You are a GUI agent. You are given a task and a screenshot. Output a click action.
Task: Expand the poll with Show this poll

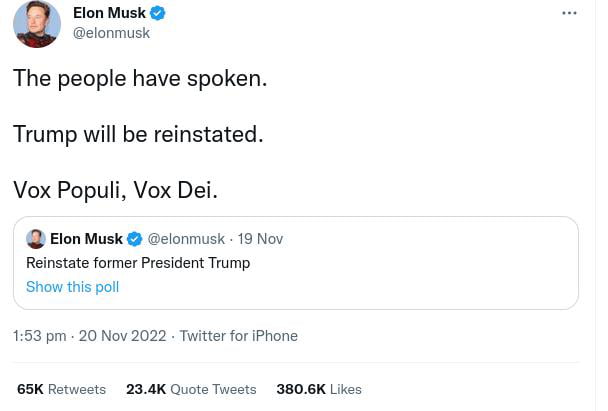tap(72, 287)
